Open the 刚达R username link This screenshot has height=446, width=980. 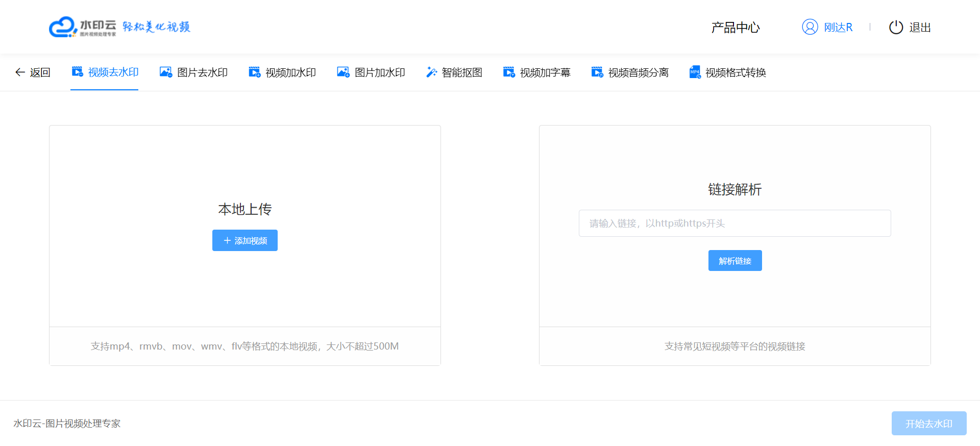[838, 28]
